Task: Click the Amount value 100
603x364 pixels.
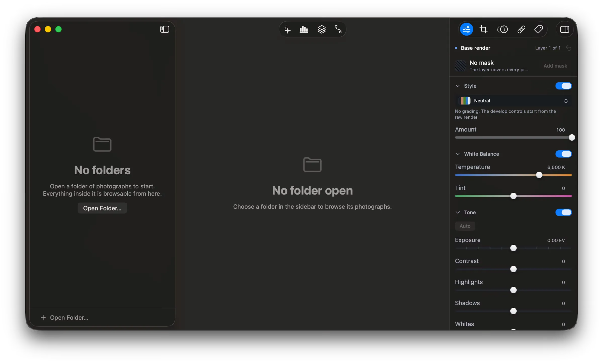Action: 560,130
